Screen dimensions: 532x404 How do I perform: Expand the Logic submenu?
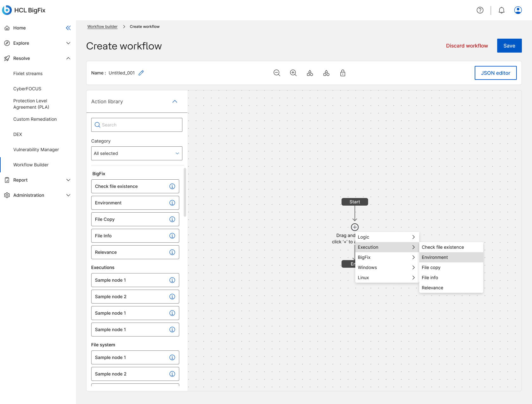[387, 237]
